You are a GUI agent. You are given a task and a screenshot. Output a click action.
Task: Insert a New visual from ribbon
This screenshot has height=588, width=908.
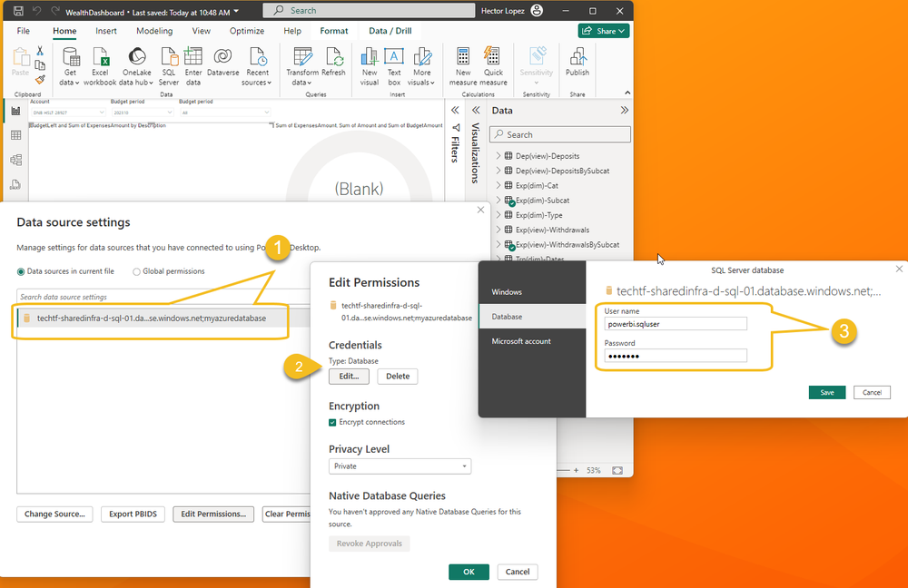(x=370, y=57)
